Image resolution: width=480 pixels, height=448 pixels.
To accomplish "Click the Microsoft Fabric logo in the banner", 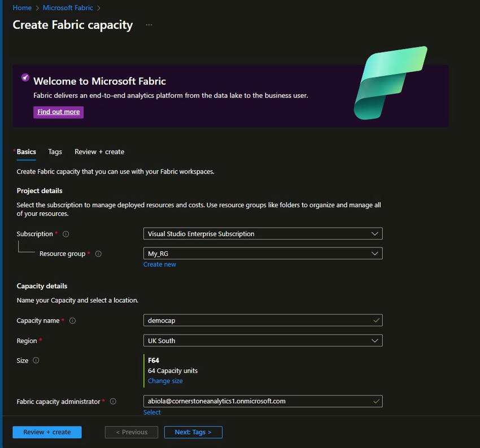I will pyautogui.click(x=390, y=82).
